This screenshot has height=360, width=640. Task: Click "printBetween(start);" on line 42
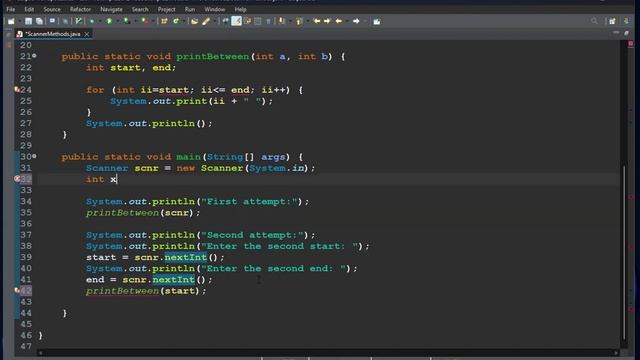[x=146, y=291]
